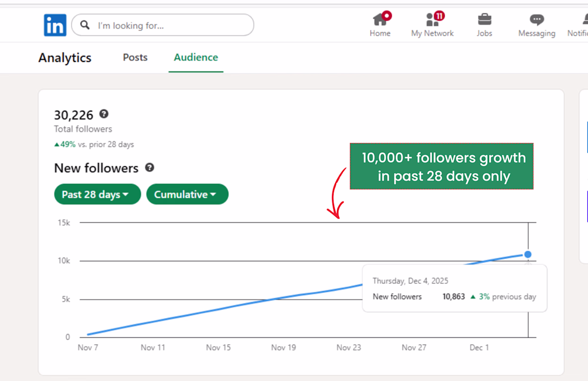Click the 30,226 total followers count

(74, 115)
